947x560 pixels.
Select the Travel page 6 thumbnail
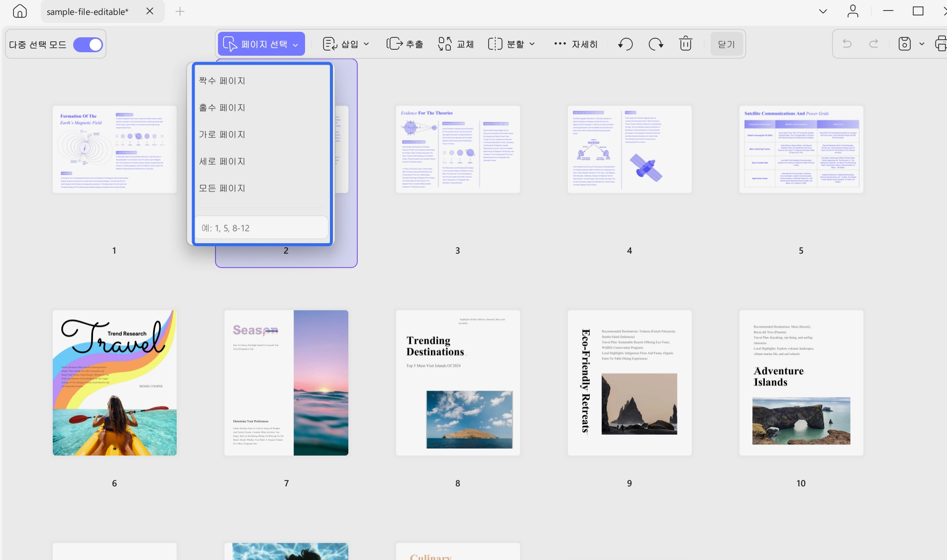pyautogui.click(x=114, y=383)
